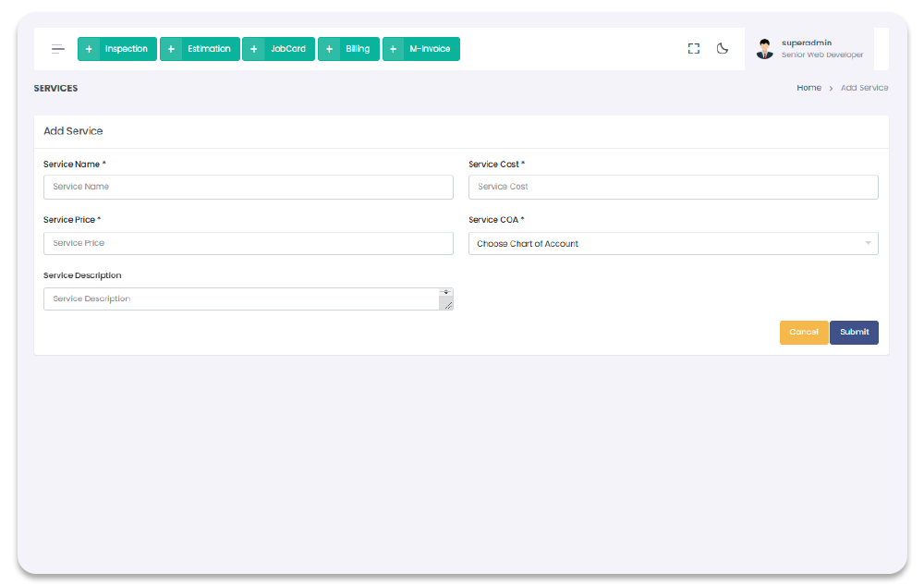Open the hamburger sidebar menu icon
This screenshot has width=924, height=585.
click(x=58, y=49)
